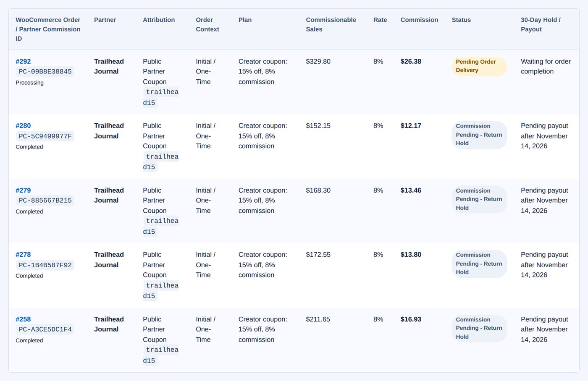The height and width of the screenshot is (381, 588).
Task: Click the WooCommerce Order / Partner Commission ID header
Action: (x=48, y=29)
